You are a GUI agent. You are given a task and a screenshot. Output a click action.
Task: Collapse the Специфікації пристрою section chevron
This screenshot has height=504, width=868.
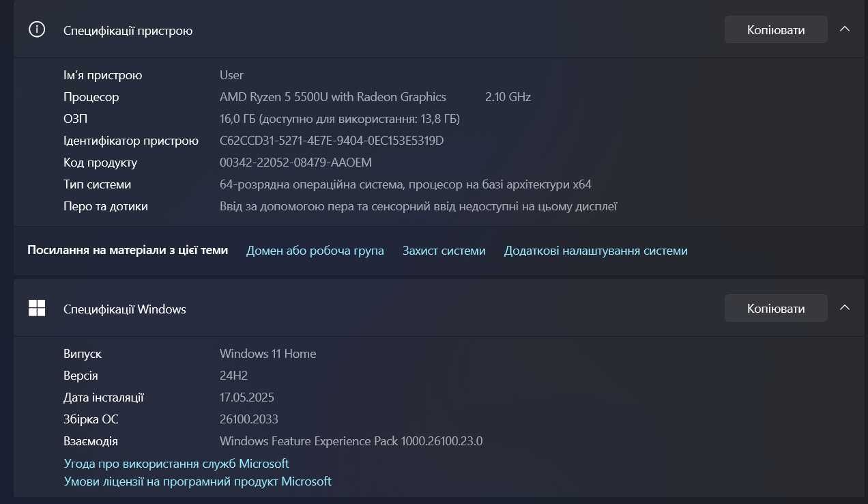pyautogui.click(x=845, y=29)
